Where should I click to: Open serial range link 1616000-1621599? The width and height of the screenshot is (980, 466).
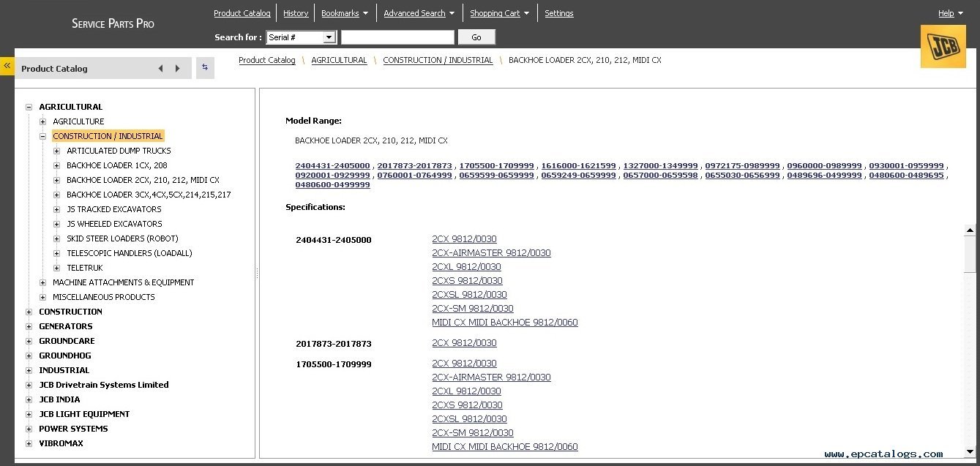(x=579, y=166)
